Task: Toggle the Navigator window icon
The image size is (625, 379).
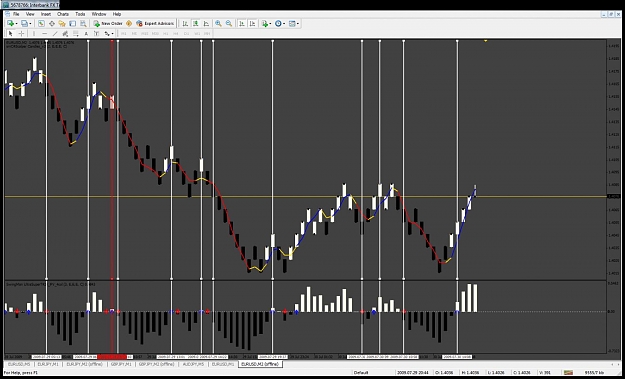Action: click(62, 24)
